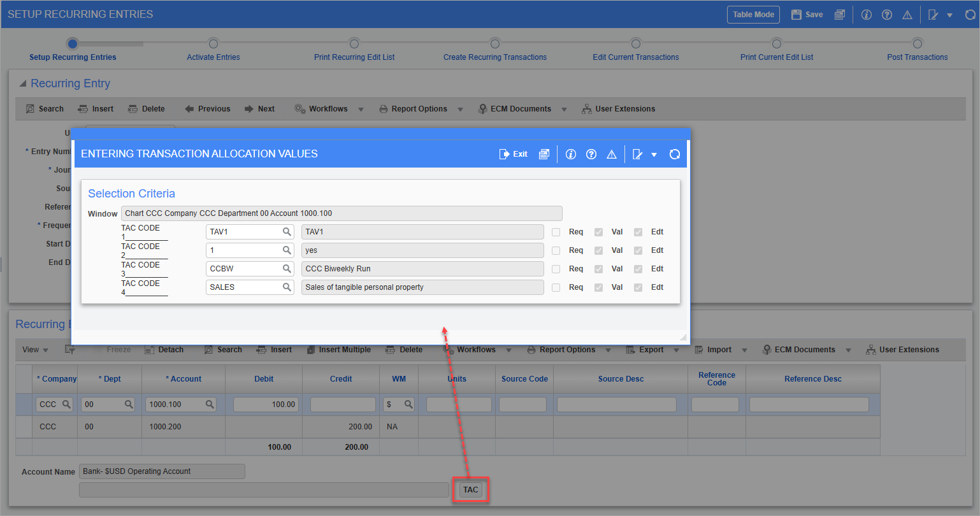Image resolution: width=980 pixels, height=516 pixels.
Task: Open the Workflows dropdown arrow
Action: coord(361,108)
